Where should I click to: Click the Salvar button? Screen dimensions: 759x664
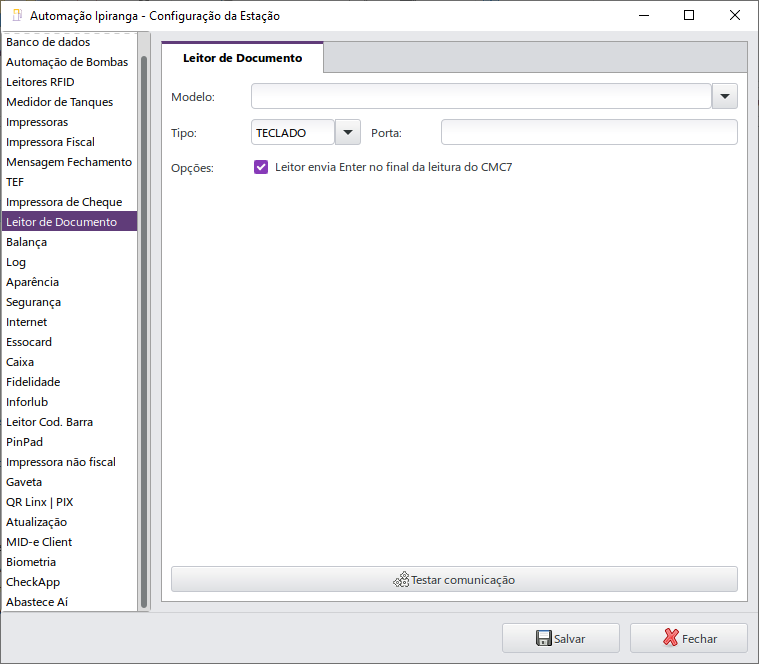[561, 638]
